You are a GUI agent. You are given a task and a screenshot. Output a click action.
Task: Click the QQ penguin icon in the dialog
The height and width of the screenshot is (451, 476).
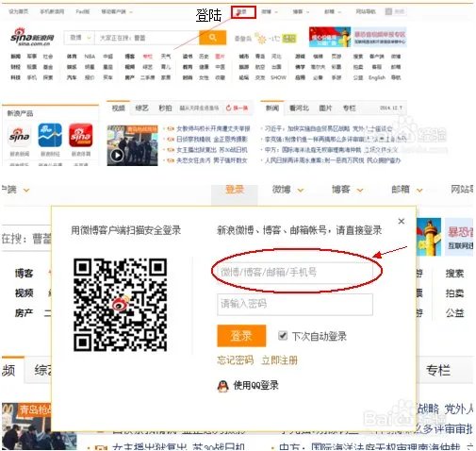point(222,386)
